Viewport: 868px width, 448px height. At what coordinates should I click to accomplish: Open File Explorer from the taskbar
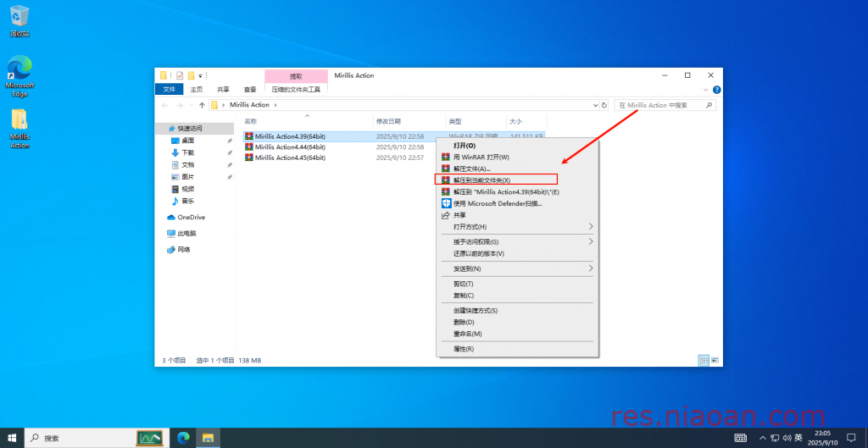(208, 438)
